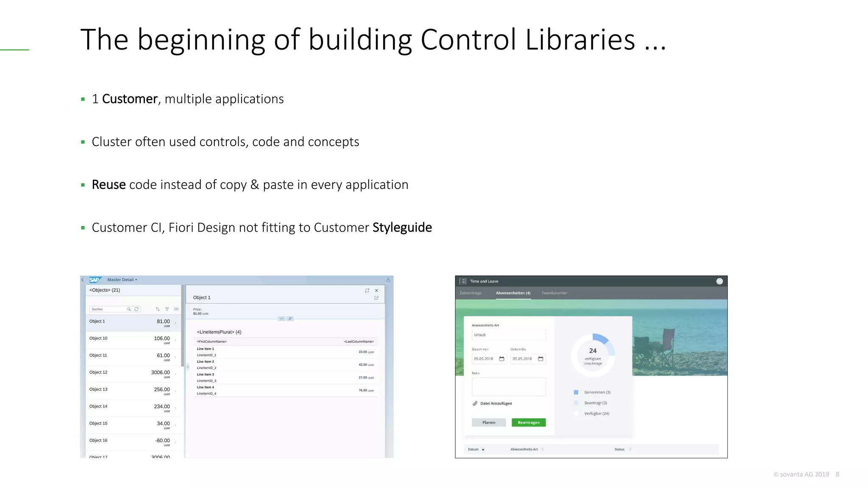The width and height of the screenshot is (868, 488).
Task: Click the Datum von date field
Action: (489, 359)
